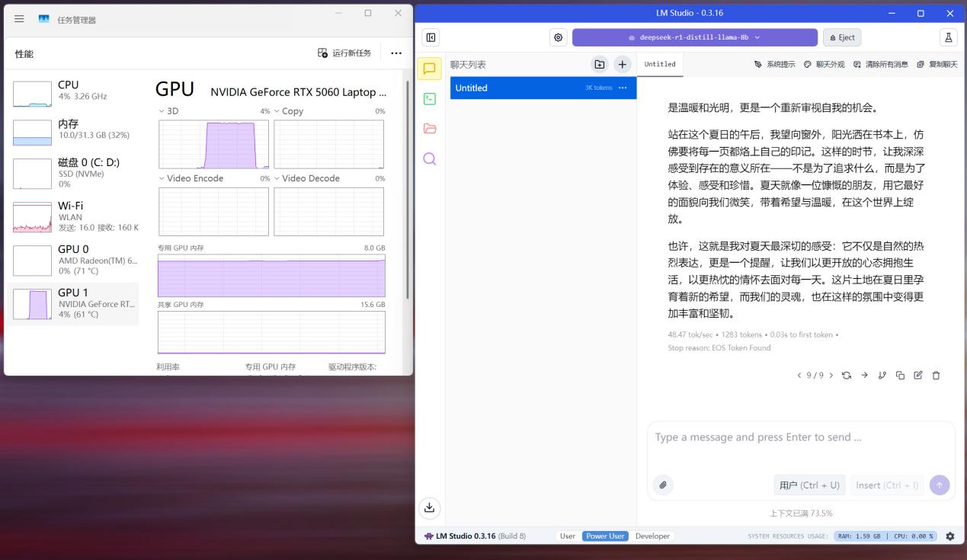Switch LM Studio to User mode
The height and width of the screenshot is (560, 967).
point(567,536)
